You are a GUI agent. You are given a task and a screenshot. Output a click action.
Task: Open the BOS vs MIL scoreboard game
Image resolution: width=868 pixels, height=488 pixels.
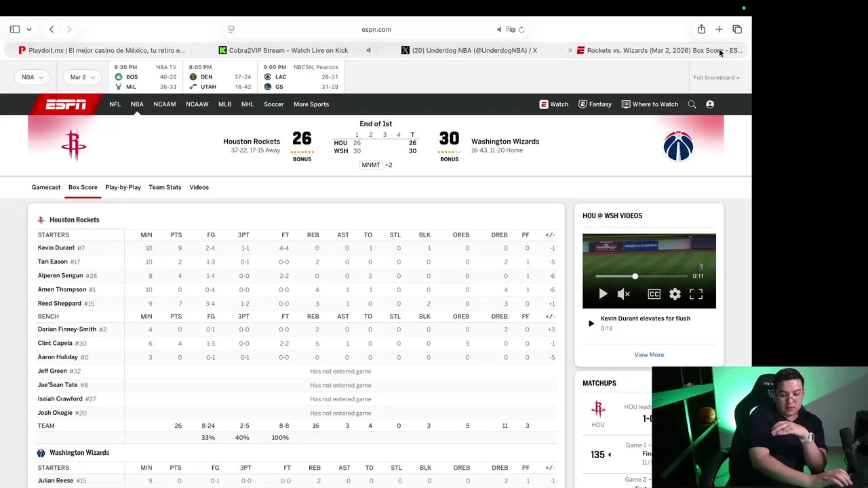tap(145, 77)
